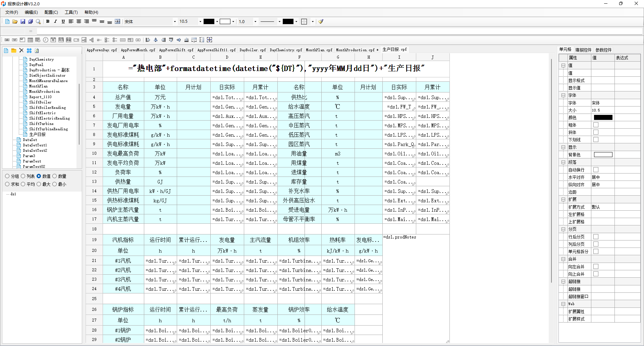Open a file with the folder icon
The height and width of the screenshot is (346, 644).
(x=15, y=21)
